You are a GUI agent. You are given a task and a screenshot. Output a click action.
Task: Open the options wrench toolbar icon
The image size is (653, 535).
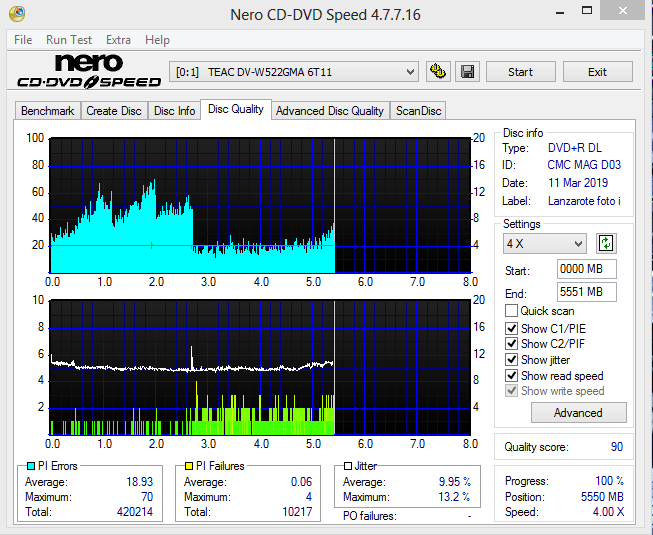click(438, 72)
